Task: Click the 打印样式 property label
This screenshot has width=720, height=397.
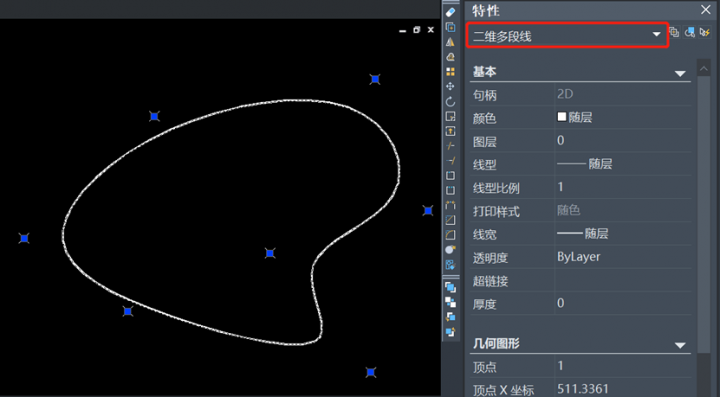Action: 496,211
